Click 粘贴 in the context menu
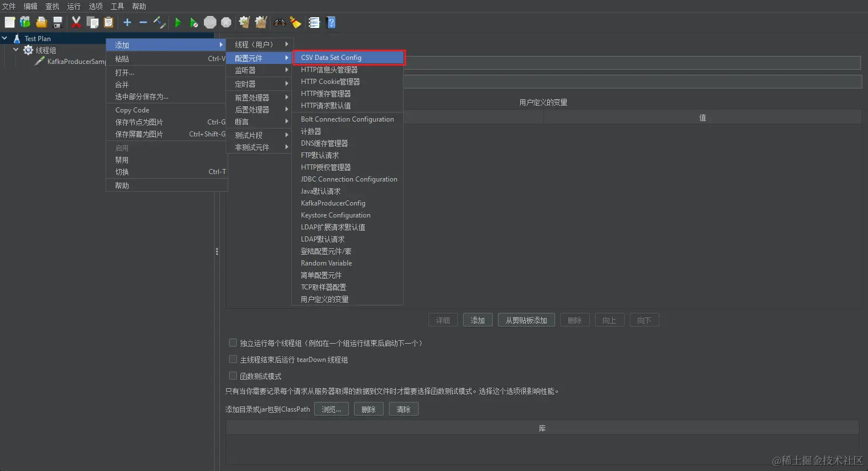The width and height of the screenshot is (868, 471). [x=167, y=59]
